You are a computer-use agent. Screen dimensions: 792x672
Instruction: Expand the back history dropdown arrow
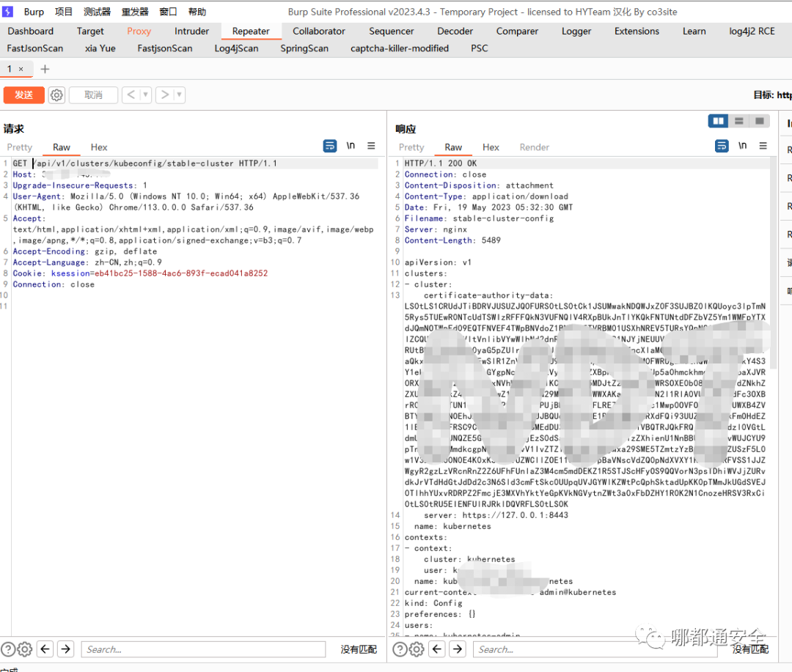click(x=145, y=95)
